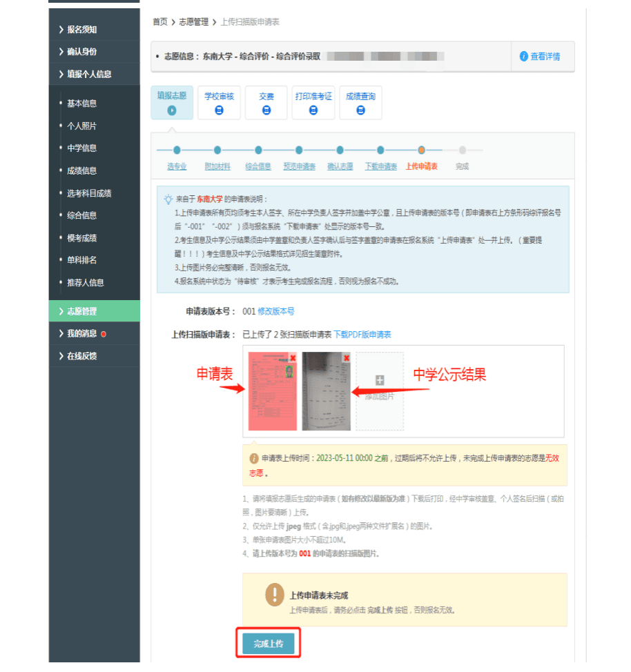This screenshot has width=631, height=672.
Task: Remove the first uploaded scan with its red X
Action: 293,358
